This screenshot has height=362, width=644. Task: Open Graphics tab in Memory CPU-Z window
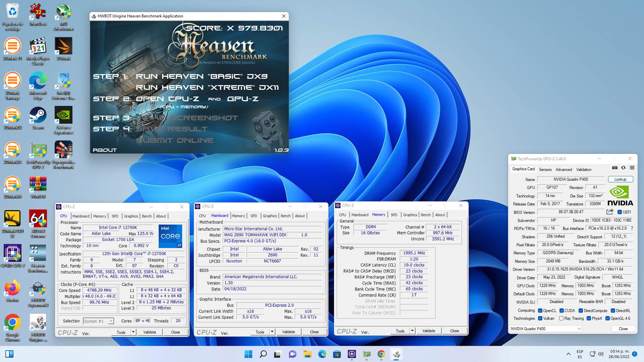point(410,215)
